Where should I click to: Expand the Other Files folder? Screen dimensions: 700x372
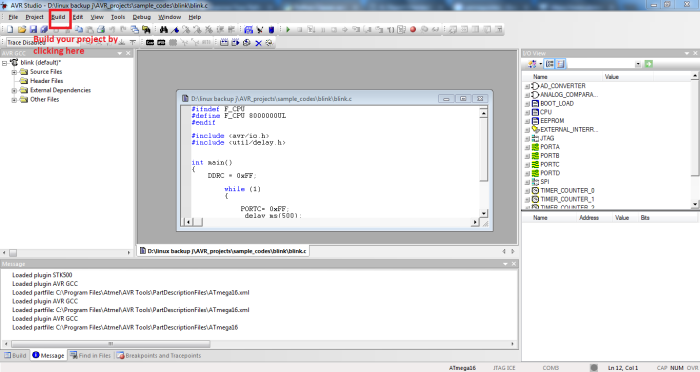coord(14,100)
